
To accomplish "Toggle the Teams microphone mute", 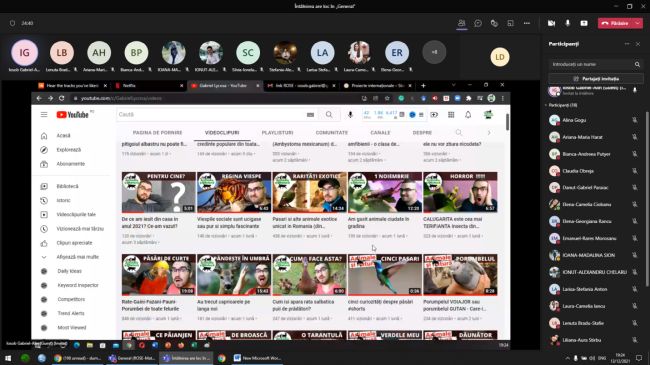I will point(568,23).
